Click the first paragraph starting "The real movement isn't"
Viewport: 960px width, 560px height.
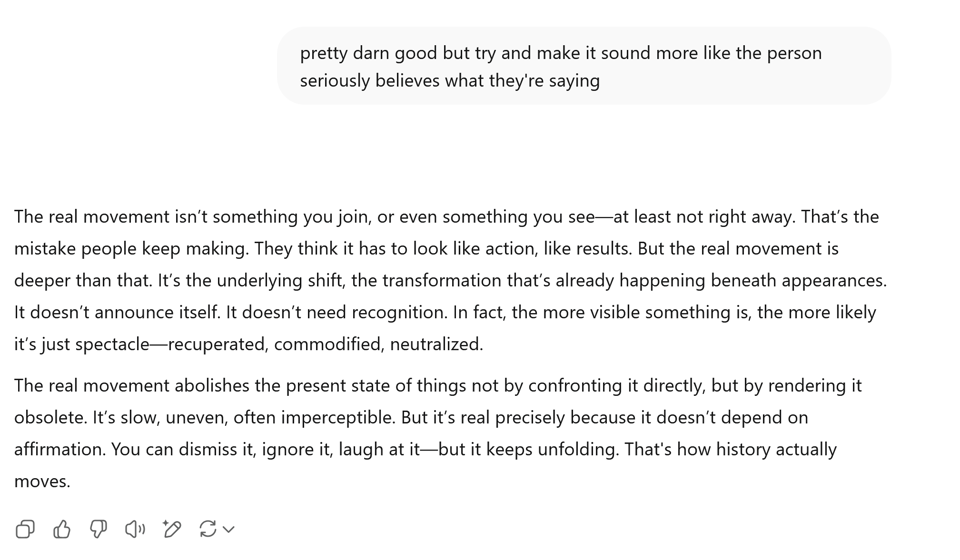click(451, 280)
